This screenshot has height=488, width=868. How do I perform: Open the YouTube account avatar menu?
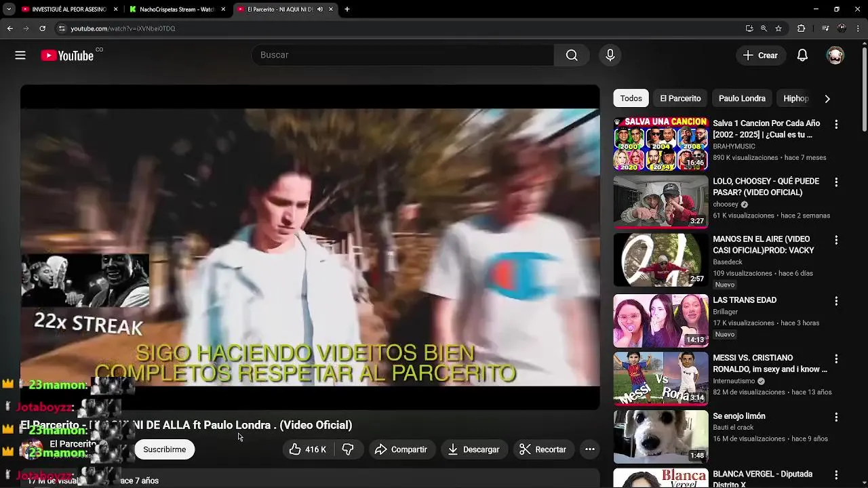(835, 56)
